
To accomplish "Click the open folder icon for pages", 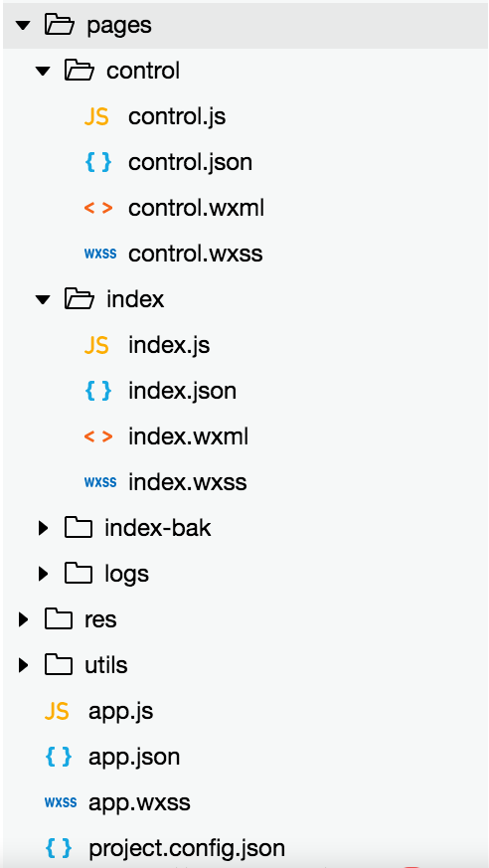I will tap(59, 25).
